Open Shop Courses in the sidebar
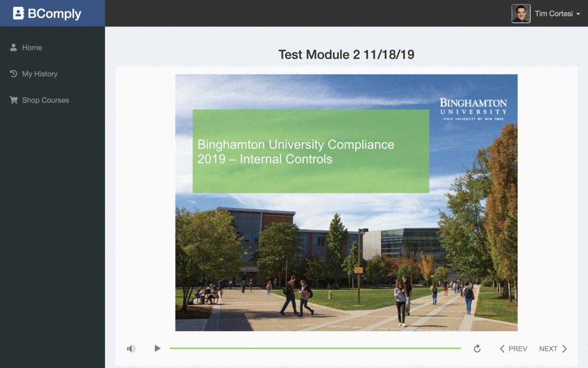Viewport: 588px width, 368px height. click(40, 100)
